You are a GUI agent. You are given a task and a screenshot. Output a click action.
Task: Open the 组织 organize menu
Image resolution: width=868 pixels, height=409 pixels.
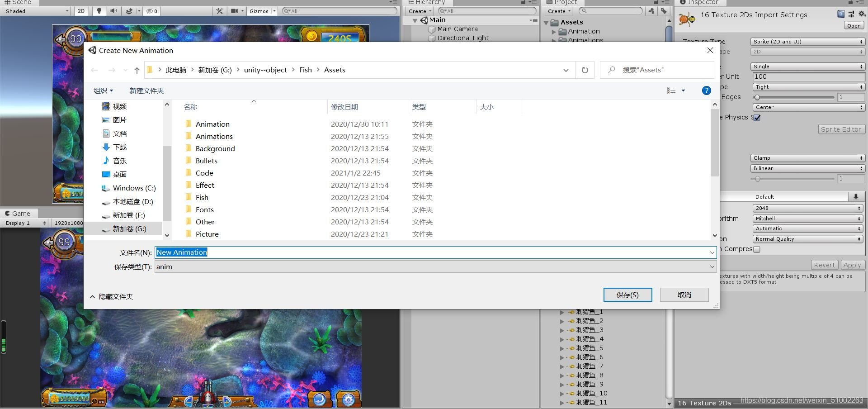tap(103, 90)
